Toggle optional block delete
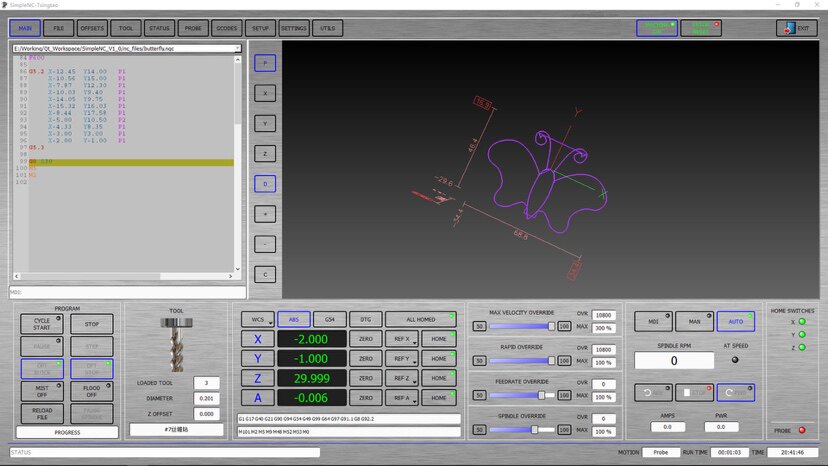 pyautogui.click(x=42, y=369)
